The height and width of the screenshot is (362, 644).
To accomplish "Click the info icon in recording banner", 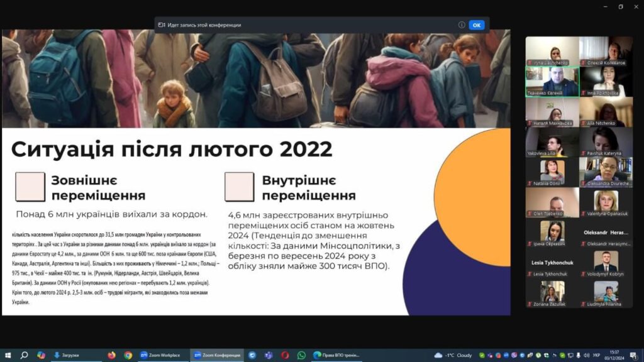I will 462,25.
